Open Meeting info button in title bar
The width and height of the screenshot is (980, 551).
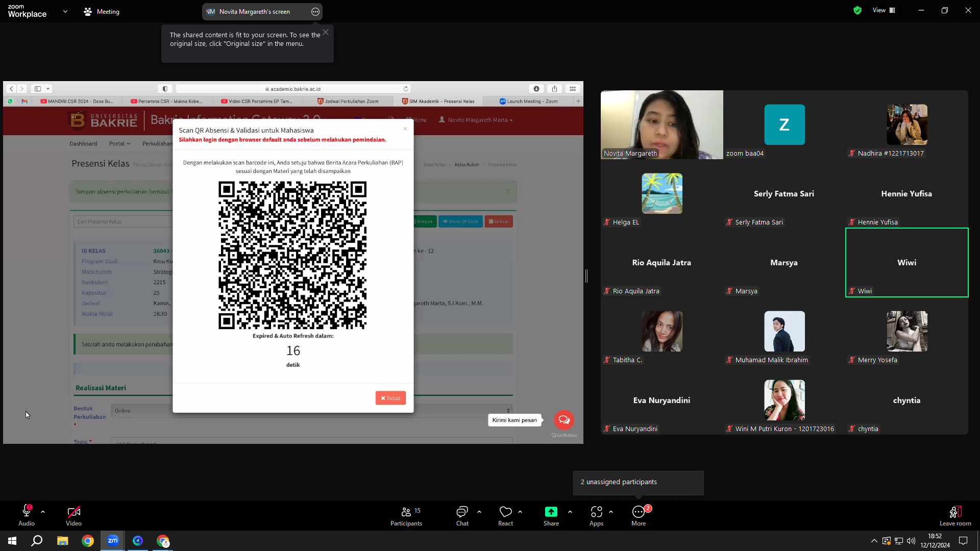(102, 11)
